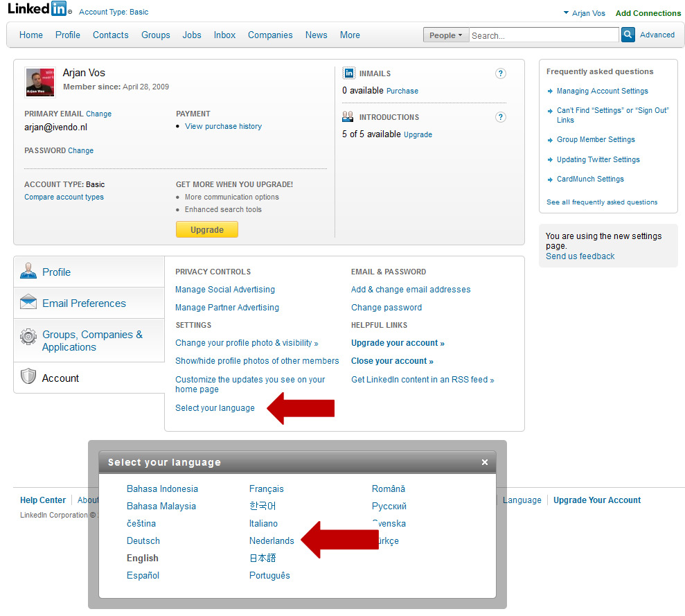Screen dimensions: 685x616
Task: Choose Nederlands in language dialog
Action: pyautogui.click(x=272, y=540)
